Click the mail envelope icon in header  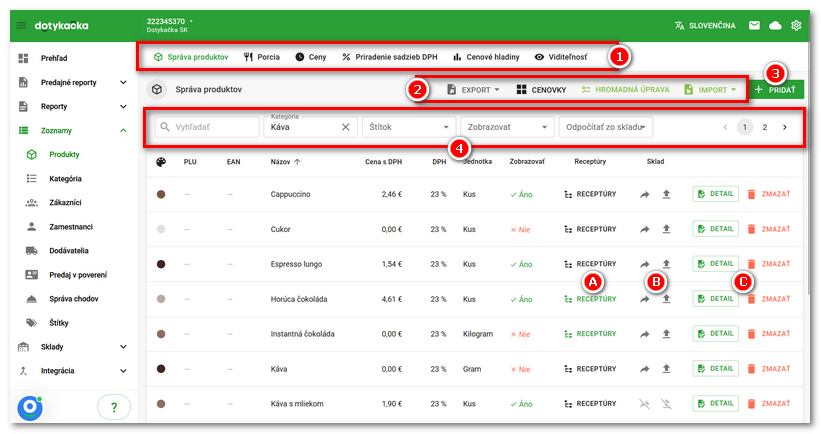754,25
